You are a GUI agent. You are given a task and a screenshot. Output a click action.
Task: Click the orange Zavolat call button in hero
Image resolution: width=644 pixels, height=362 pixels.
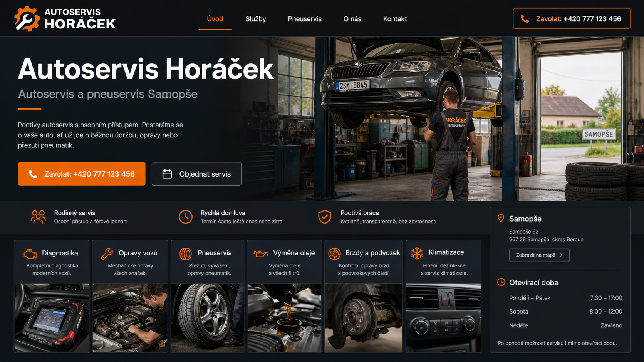pyautogui.click(x=82, y=174)
